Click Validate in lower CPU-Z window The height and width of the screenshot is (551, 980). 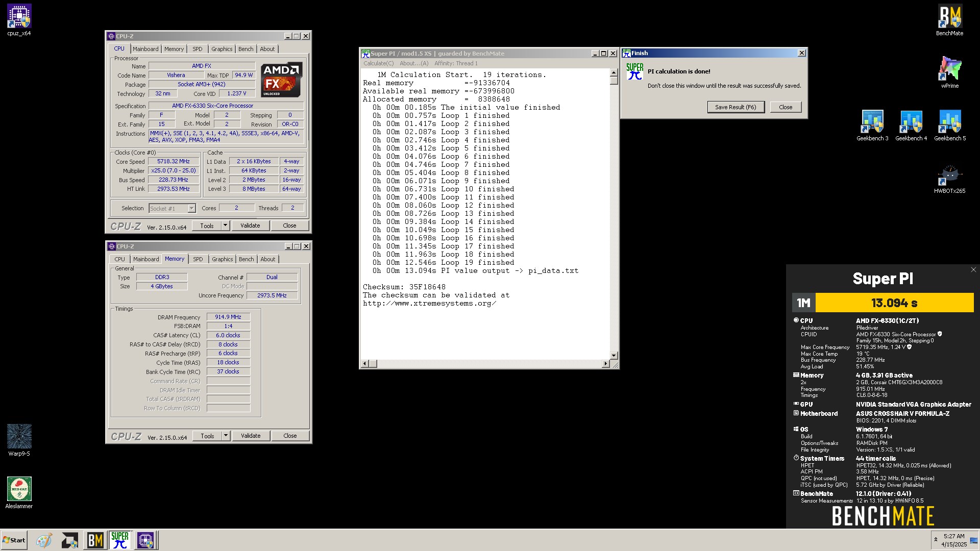[x=251, y=436]
